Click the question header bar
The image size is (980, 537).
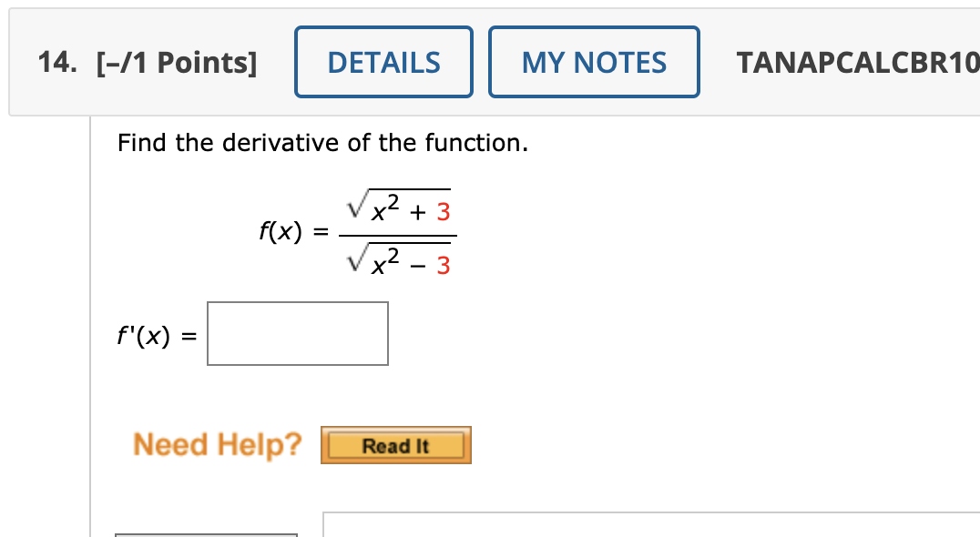click(x=492, y=61)
